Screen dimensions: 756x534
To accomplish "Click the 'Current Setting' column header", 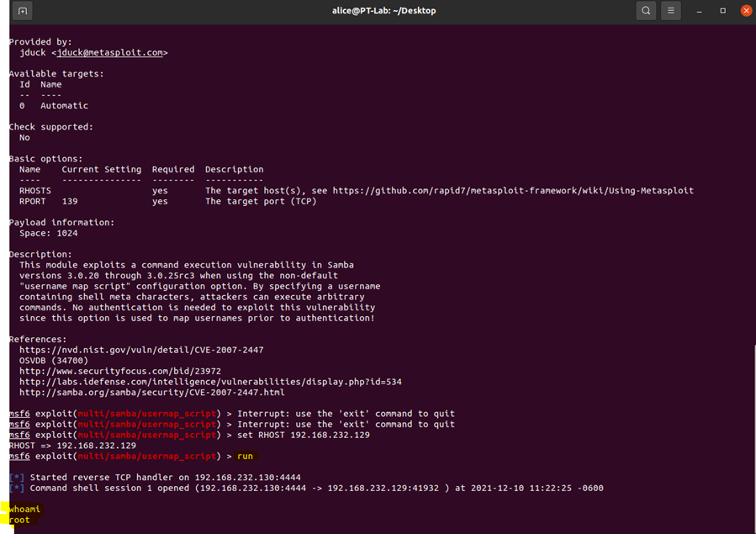I will click(x=101, y=169).
